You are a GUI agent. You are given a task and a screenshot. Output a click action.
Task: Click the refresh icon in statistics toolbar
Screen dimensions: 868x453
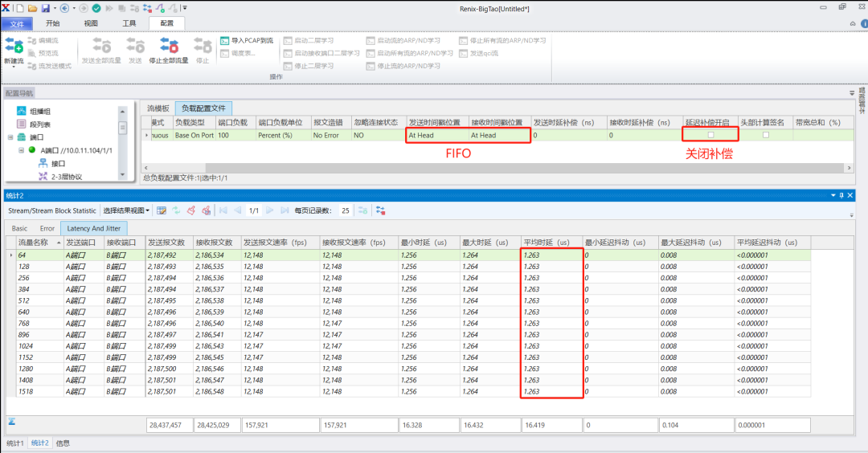[176, 210]
